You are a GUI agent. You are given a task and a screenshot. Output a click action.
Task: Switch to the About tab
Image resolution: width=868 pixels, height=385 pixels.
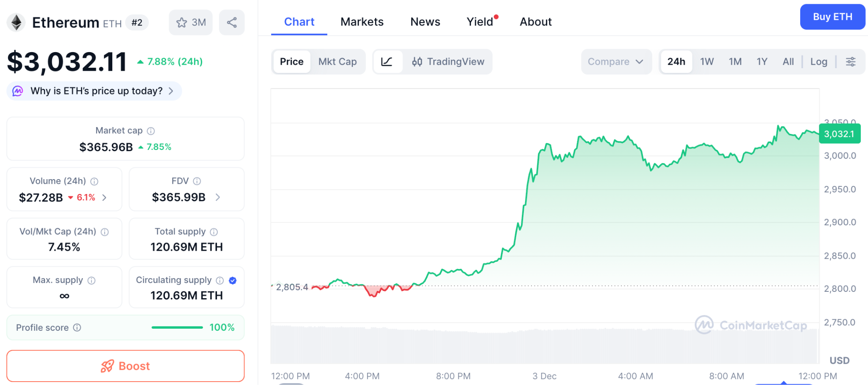[536, 22]
